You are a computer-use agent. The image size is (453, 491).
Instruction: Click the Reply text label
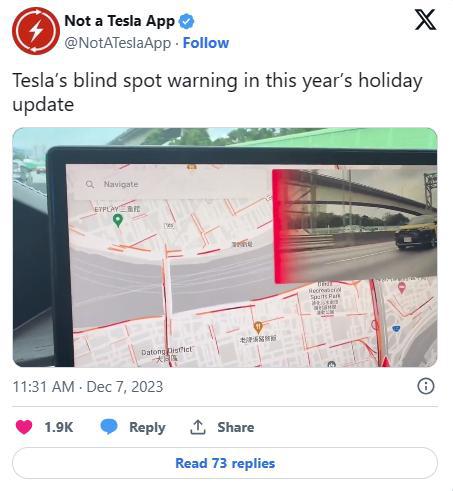pos(147,427)
